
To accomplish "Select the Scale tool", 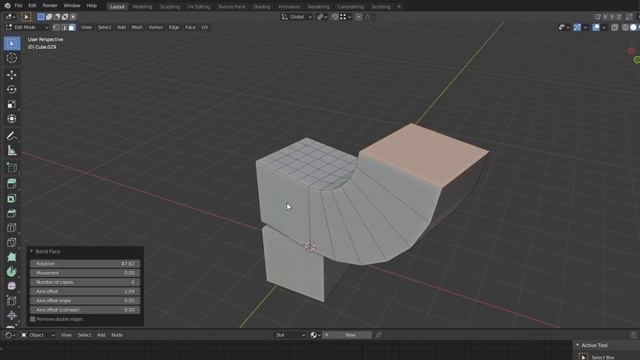I will point(12,104).
